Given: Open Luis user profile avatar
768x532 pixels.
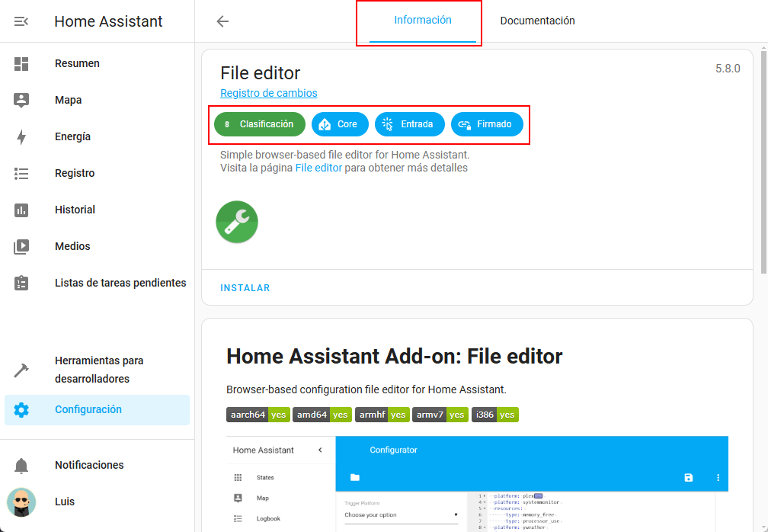Looking at the screenshot, I should tap(21, 502).
